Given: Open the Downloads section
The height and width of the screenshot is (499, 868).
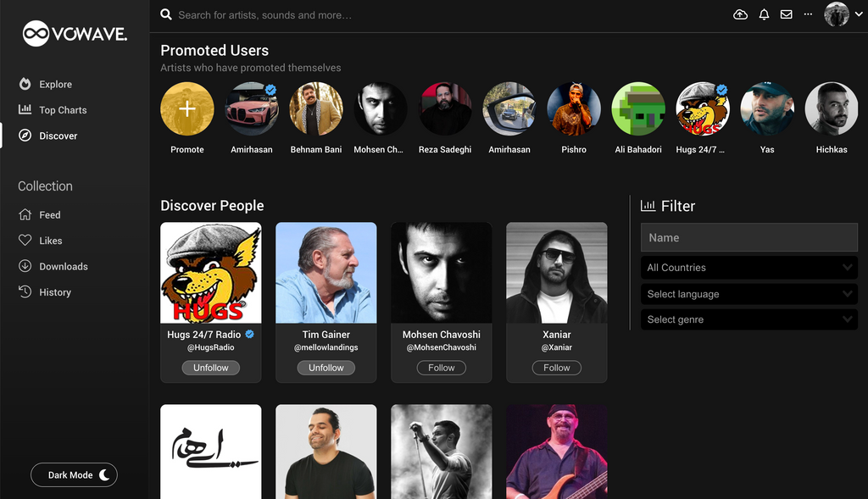Looking at the screenshot, I should [61, 266].
